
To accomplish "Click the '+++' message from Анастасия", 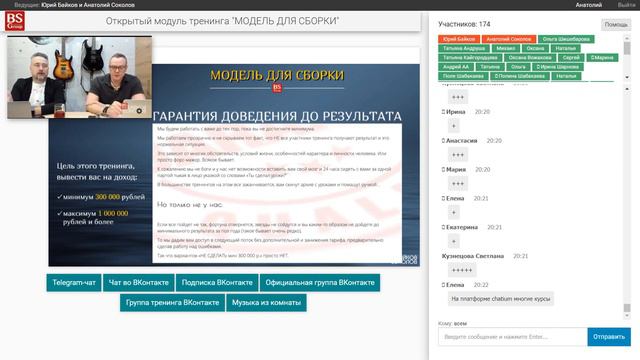I will point(458,155).
